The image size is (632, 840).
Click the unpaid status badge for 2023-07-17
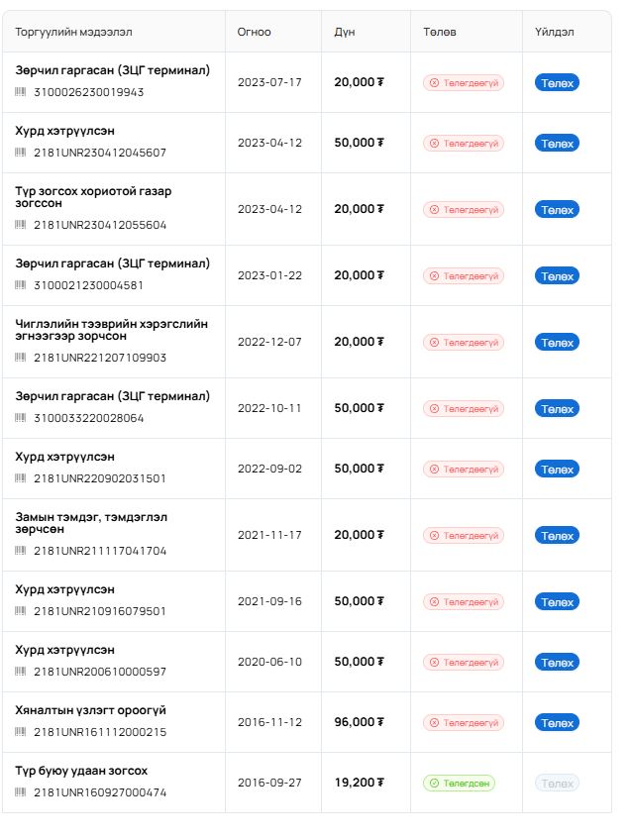point(464,82)
